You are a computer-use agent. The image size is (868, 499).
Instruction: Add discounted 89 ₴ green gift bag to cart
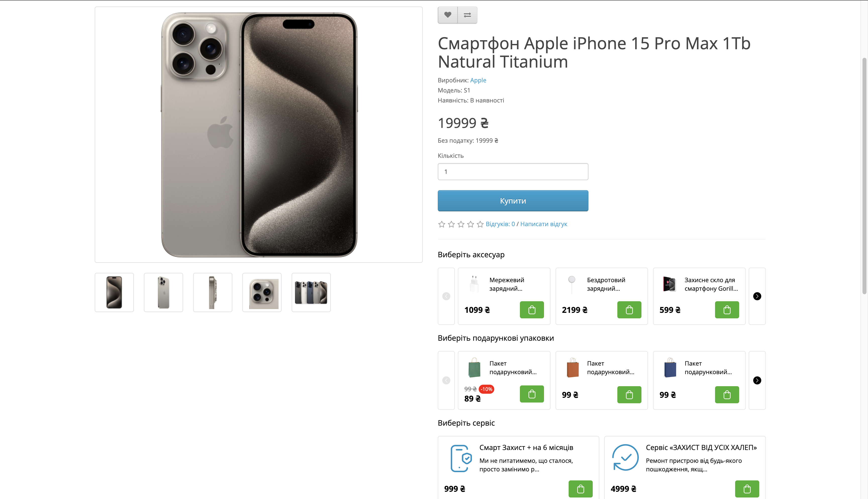tap(532, 394)
